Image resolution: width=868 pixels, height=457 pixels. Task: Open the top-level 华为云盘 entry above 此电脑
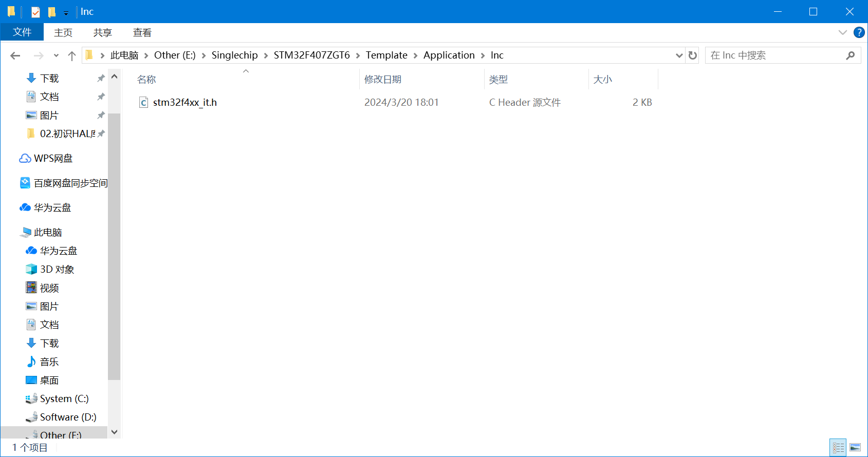(x=52, y=207)
